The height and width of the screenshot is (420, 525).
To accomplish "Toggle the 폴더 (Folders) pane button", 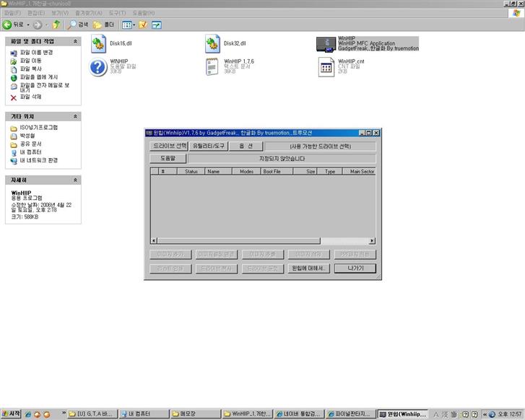I will pos(103,25).
